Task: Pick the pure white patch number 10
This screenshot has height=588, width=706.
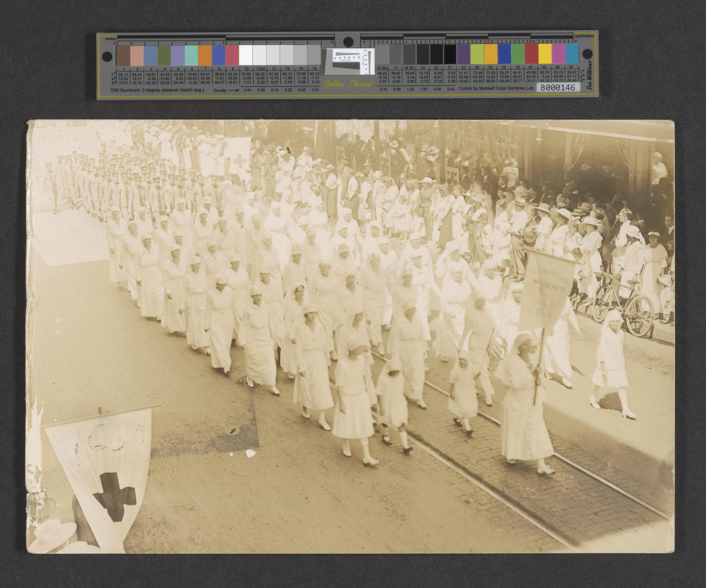Action: click(246, 55)
